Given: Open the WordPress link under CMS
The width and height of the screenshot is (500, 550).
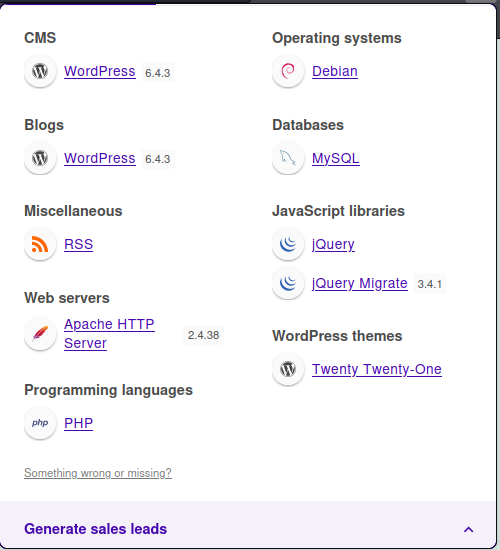Looking at the screenshot, I should (x=100, y=72).
